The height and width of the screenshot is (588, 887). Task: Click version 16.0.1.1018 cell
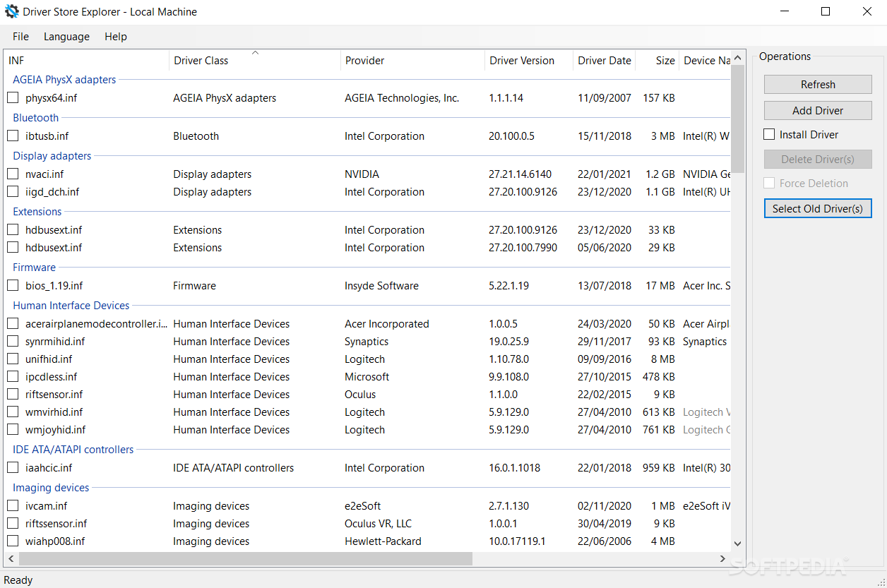click(x=514, y=468)
